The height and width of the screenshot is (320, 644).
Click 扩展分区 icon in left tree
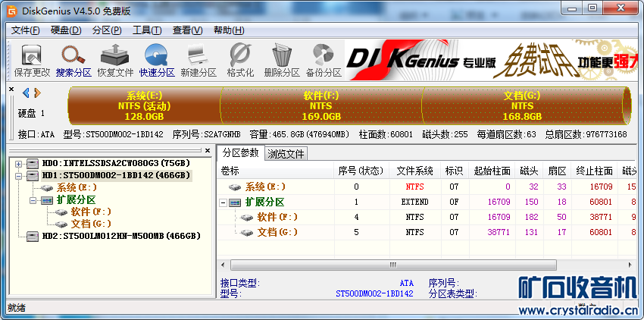pyautogui.click(x=47, y=200)
